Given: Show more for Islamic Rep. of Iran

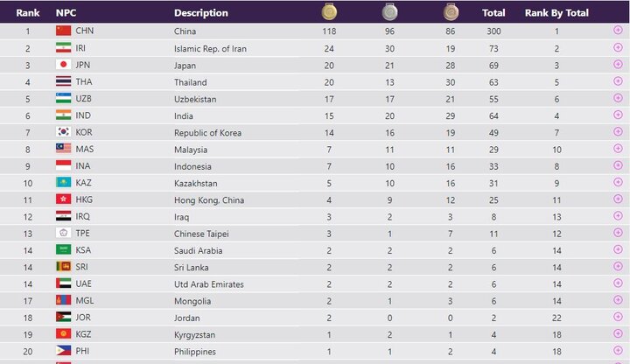Looking at the screenshot, I should coord(618,48).
